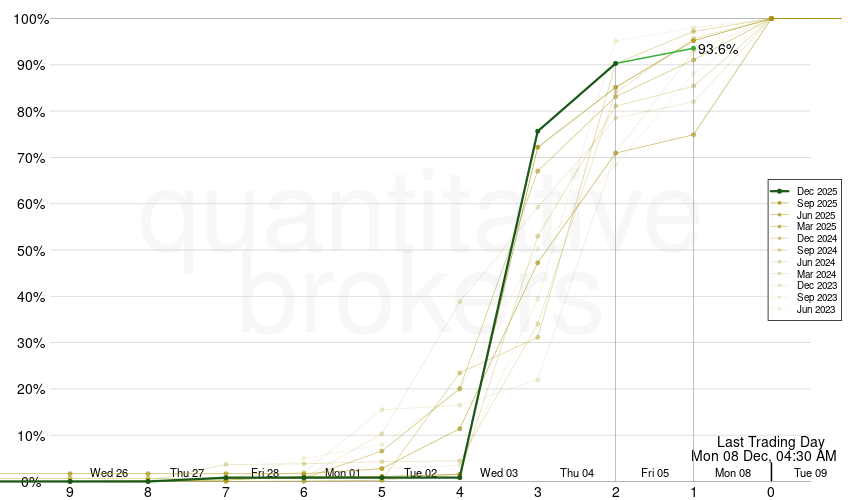Click the Sep 2024 legend label
Screen dimensions: 850x500
(816, 250)
